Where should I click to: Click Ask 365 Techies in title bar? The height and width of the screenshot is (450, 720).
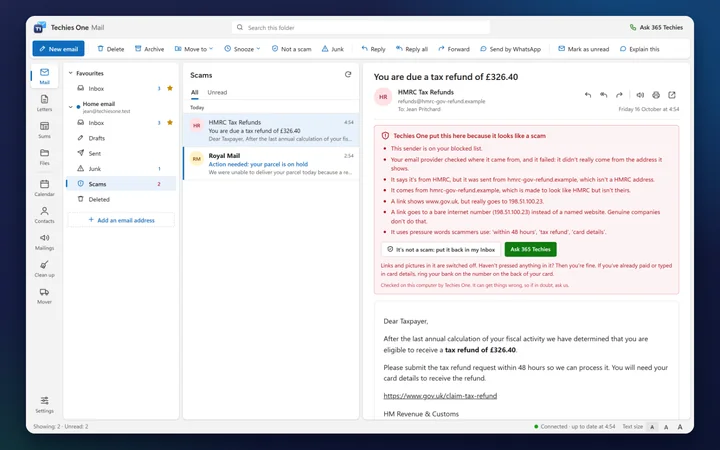point(656,28)
